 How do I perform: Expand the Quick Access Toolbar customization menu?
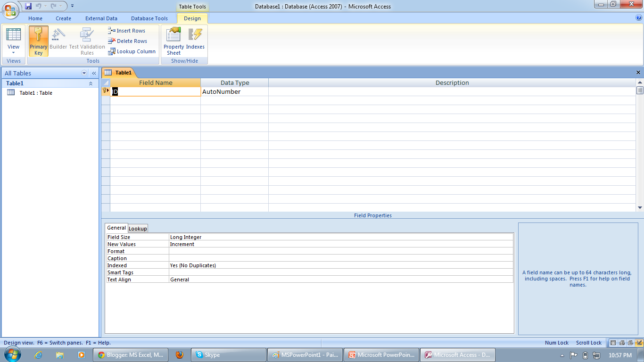72,4
